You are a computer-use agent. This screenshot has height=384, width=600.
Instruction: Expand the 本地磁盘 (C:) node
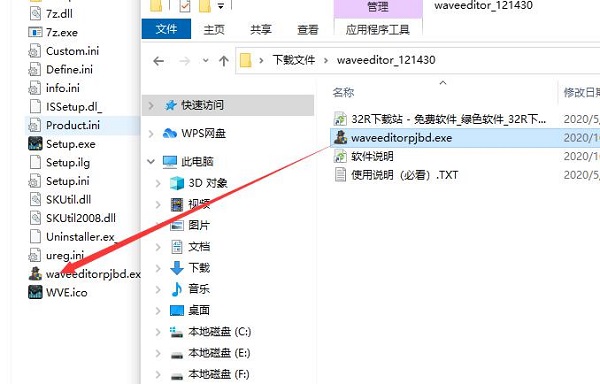point(158,332)
